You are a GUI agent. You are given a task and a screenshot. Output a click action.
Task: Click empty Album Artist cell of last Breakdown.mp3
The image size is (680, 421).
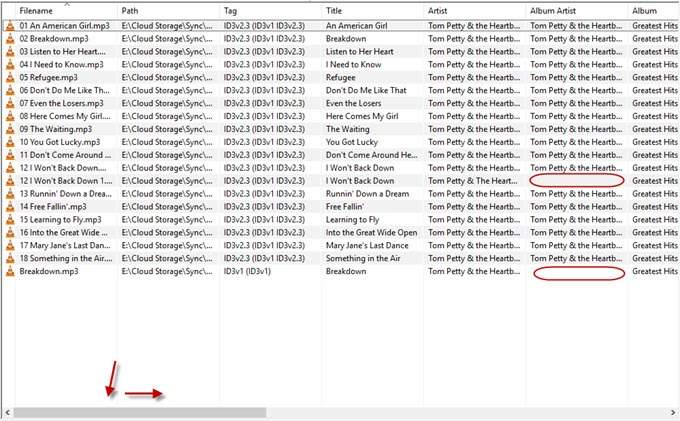[x=579, y=273]
